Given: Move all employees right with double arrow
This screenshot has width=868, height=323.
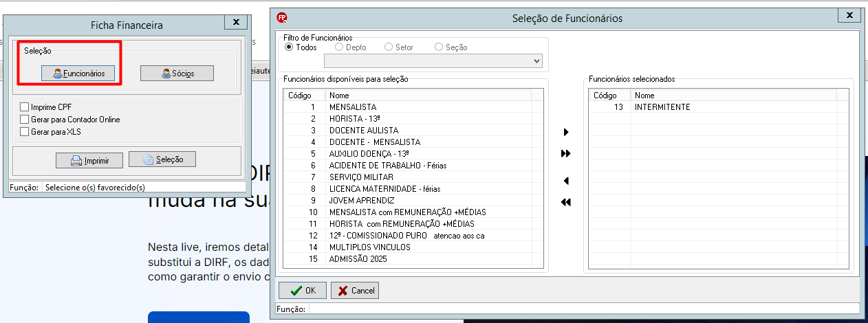Looking at the screenshot, I should point(566,154).
